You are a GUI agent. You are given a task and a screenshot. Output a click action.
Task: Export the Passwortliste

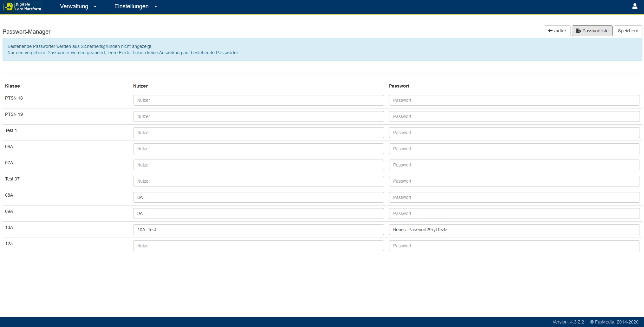[592, 31]
